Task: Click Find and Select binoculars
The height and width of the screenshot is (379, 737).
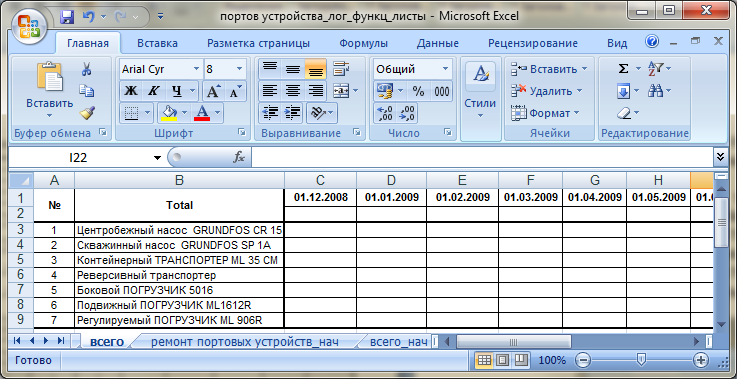Action: click(x=655, y=91)
